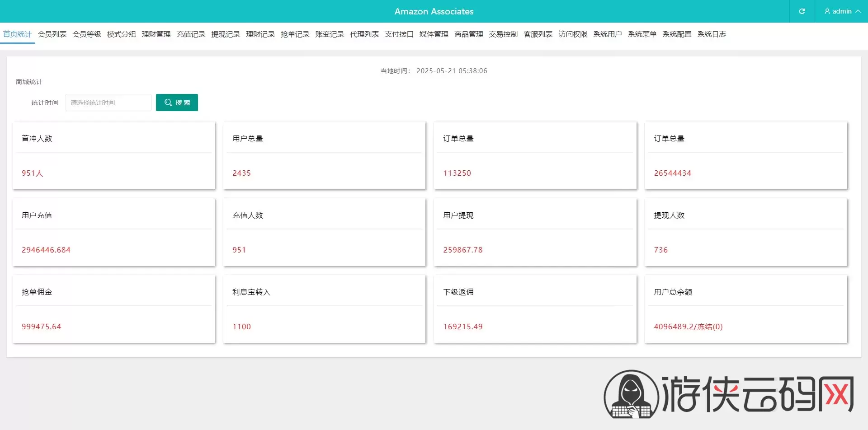Click the 下级返佣 value 169215.49
868x430 pixels.
click(x=463, y=327)
